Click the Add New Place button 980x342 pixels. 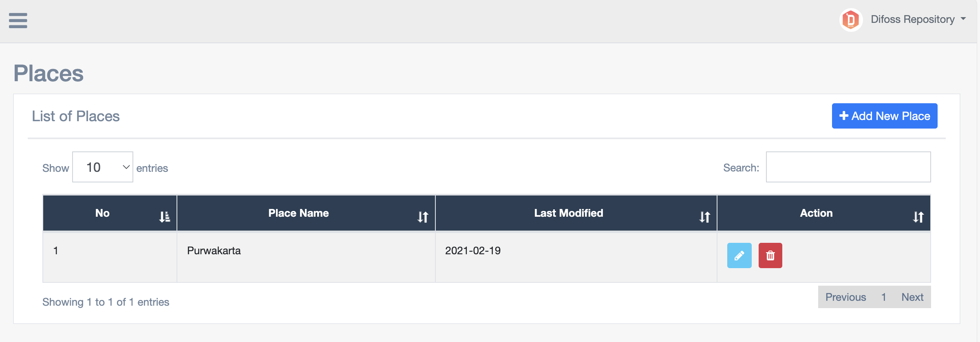click(x=884, y=116)
